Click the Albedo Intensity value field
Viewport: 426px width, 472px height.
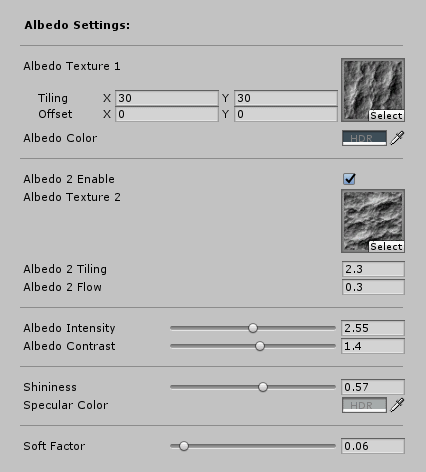pos(373,328)
